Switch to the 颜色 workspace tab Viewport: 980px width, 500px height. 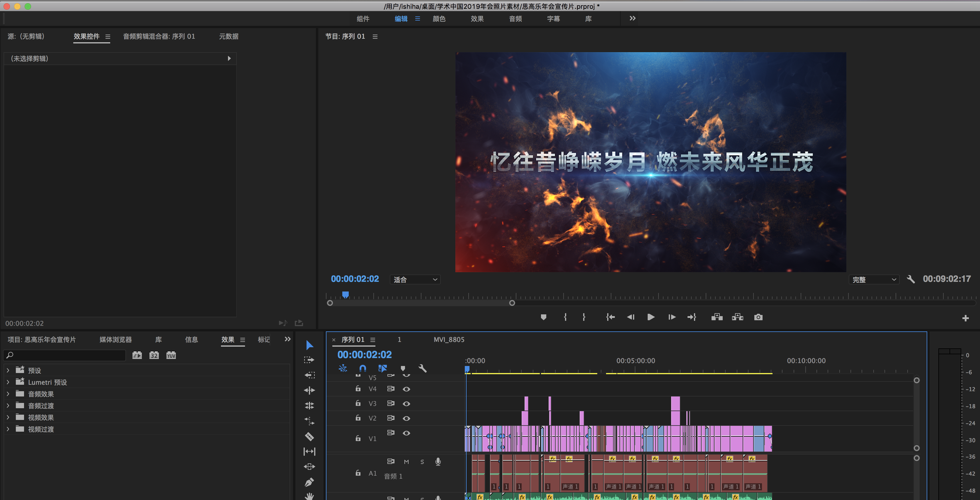pos(439,19)
